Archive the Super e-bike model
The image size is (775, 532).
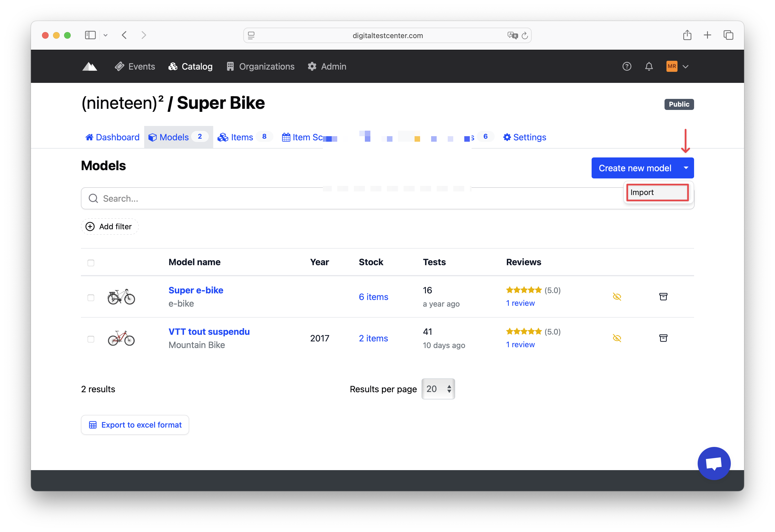[663, 296]
